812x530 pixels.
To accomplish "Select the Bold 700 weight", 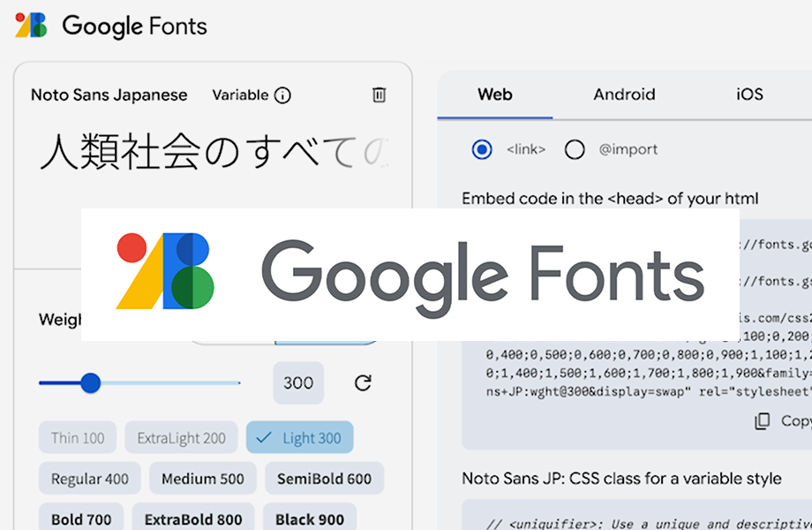I will click(x=79, y=519).
